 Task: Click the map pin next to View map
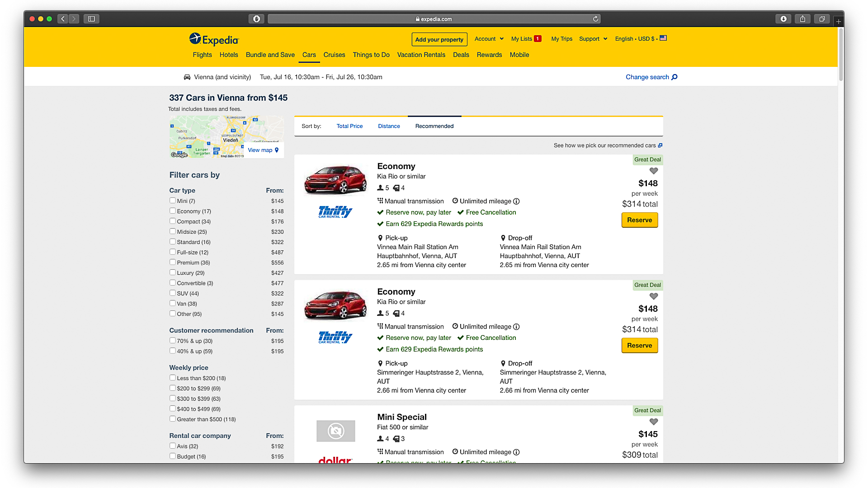[x=277, y=150]
